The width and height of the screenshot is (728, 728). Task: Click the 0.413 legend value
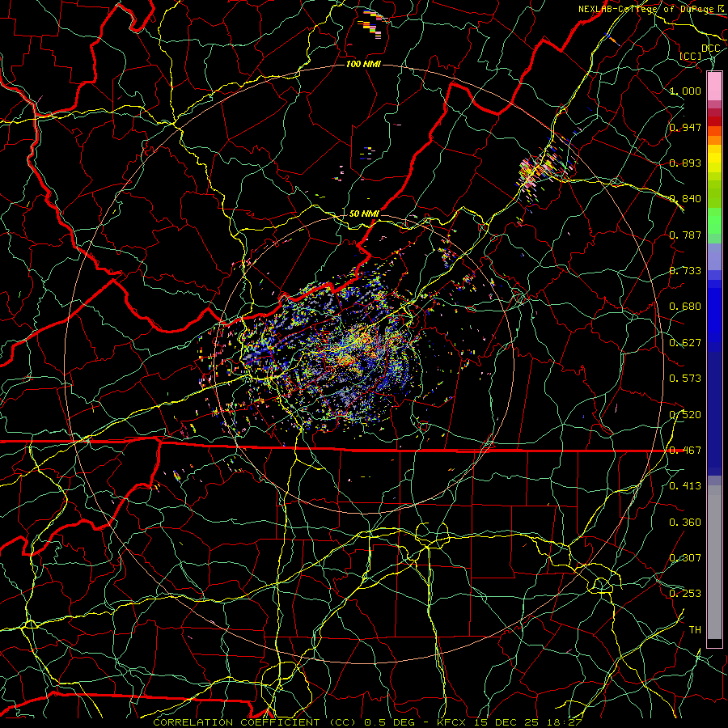click(x=685, y=486)
